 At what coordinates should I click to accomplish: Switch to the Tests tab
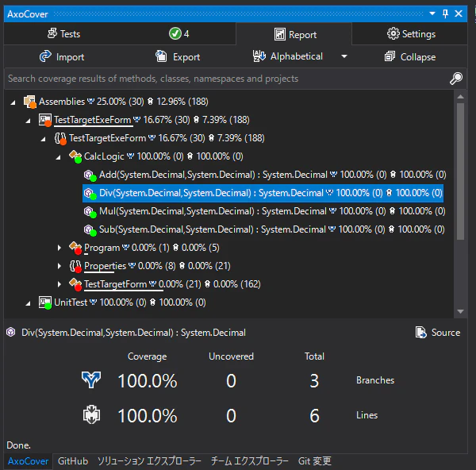(64, 33)
